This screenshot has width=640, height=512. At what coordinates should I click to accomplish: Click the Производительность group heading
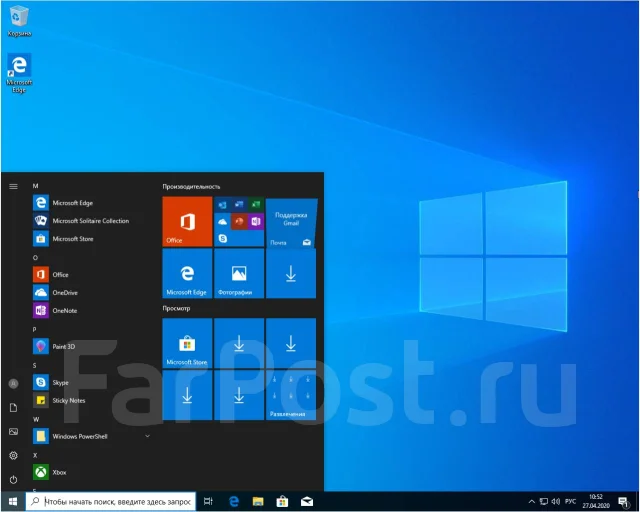191,187
